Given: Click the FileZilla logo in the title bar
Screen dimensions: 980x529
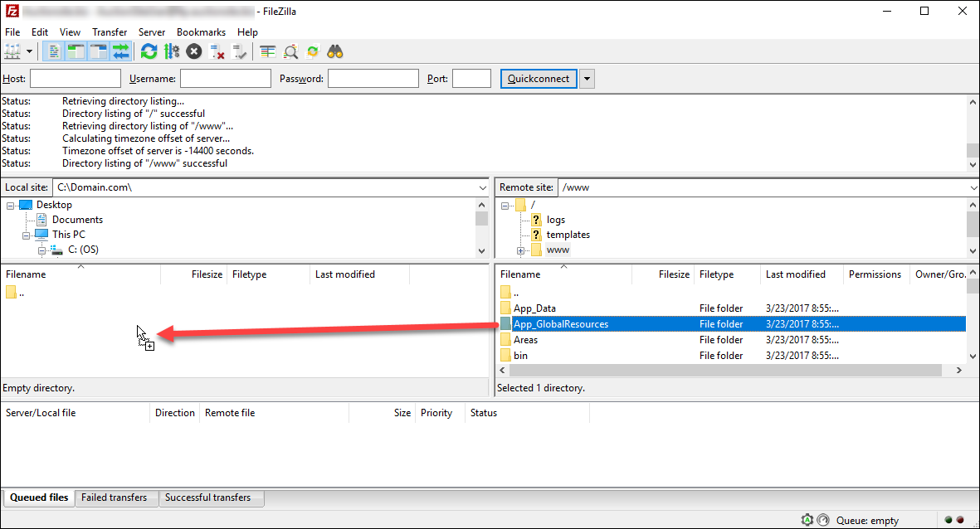Looking at the screenshot, I should pyautogui.click(x=12, y=11).
